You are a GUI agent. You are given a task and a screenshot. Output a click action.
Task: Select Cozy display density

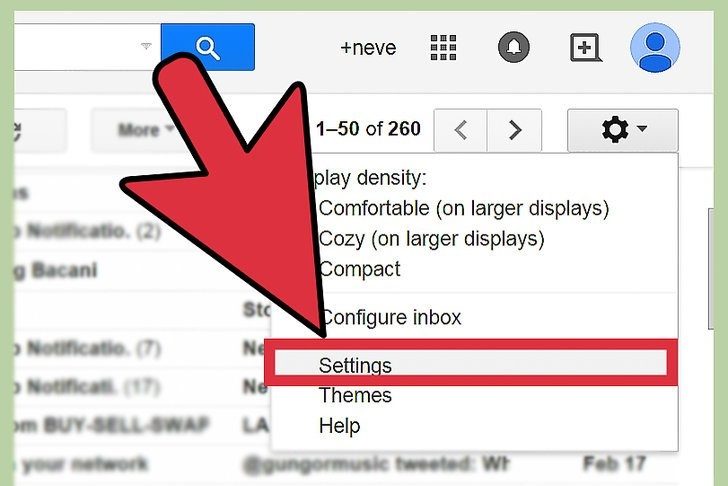tap(431, 239)
